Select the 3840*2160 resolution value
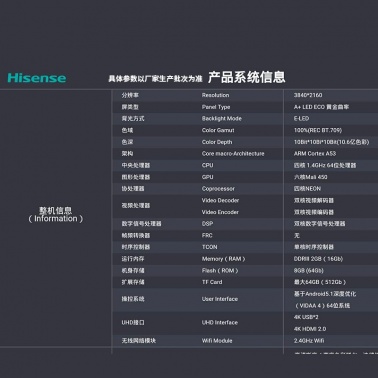Screen dimensions: 378x378 tap(308, 95)
